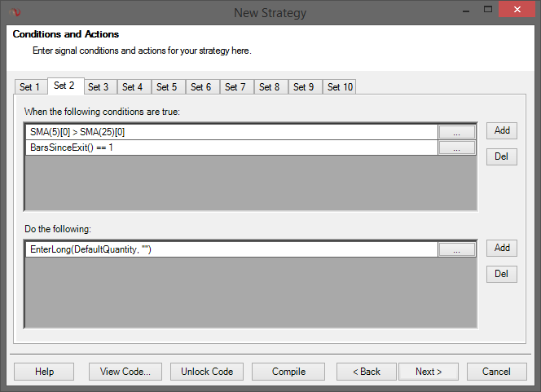Open editor for BarsSinceExit condition
This screenshot has width=541, height=392.
pyautogui.click(x=456, y=148)
